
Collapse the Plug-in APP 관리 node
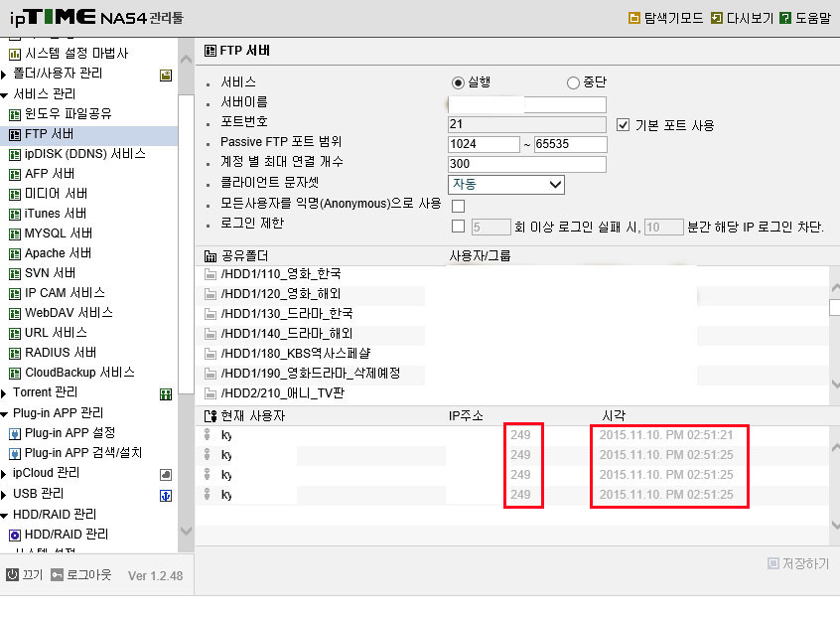point(4,414)
